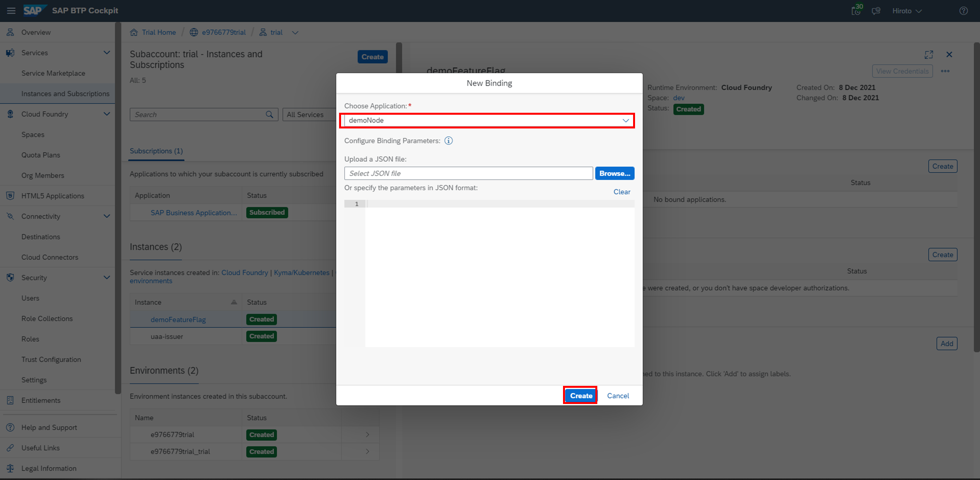Click the Useful Links chain icon
Image resolution: width=980 pixels, height=480 pixels.
point(10,448)
